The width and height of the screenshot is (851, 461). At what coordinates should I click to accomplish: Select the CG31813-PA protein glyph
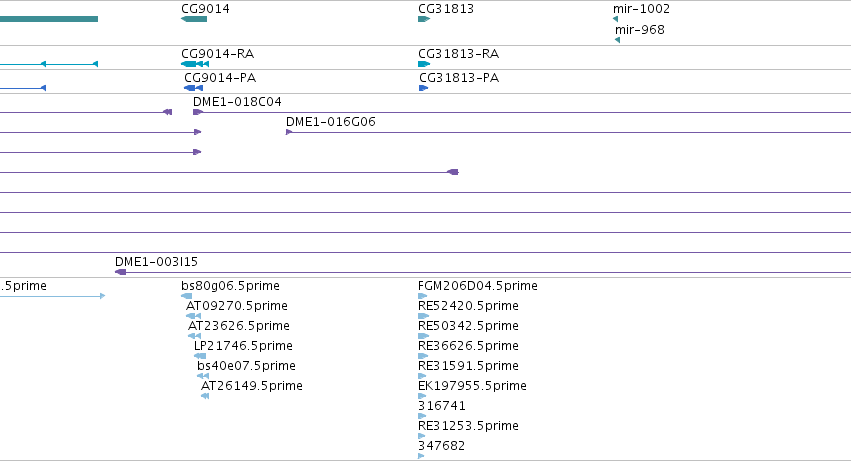pyautogui.click(x=424, y=88)
